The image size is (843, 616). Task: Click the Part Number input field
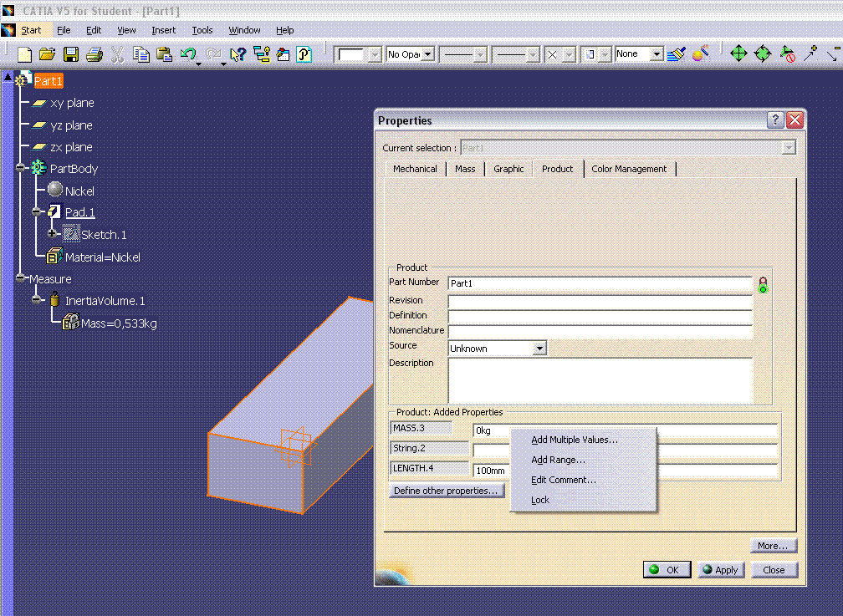[600, 283]
